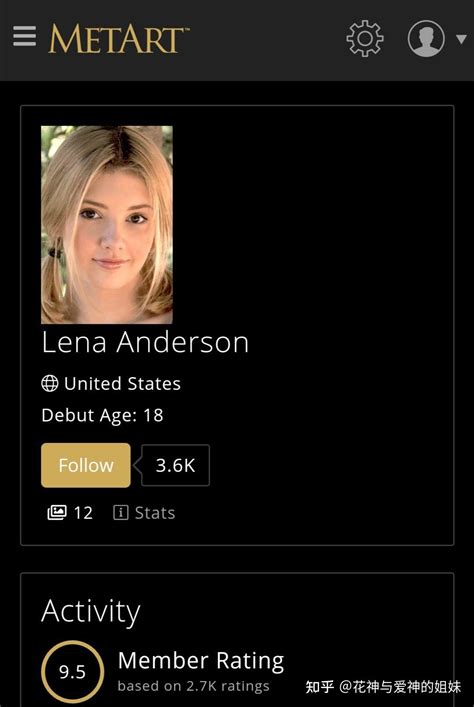This screenshot has width=474, height=707.
Task: Open the hamburger navigation menu
Action: 24,36
